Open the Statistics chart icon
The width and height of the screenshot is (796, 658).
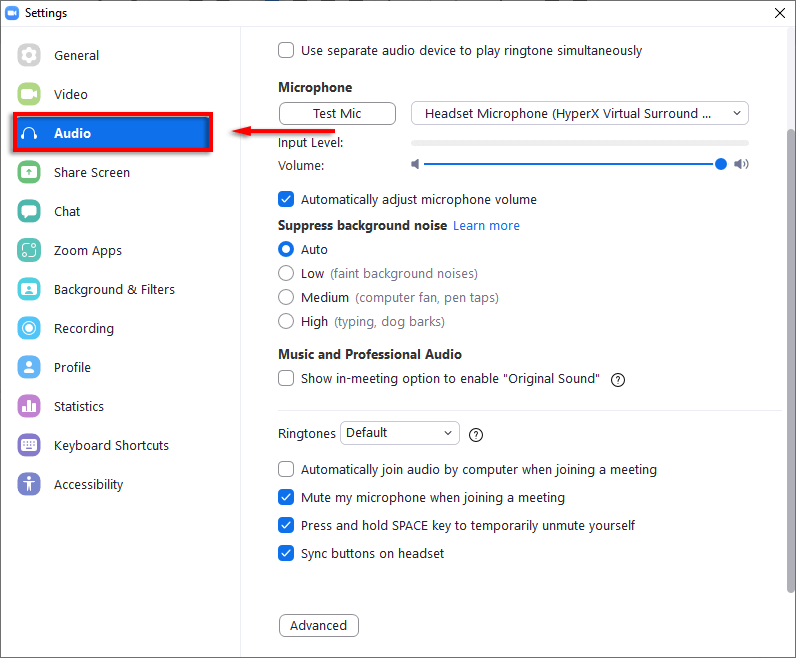[x=29, y=406]
